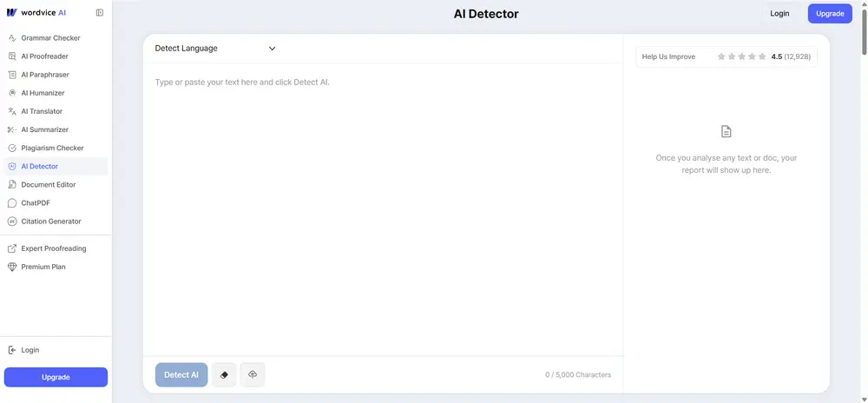Image resolution: width=868 pixels, height=403 pixels.
Task: Click the AI Translator icon
Action: [x=12, y=111]
